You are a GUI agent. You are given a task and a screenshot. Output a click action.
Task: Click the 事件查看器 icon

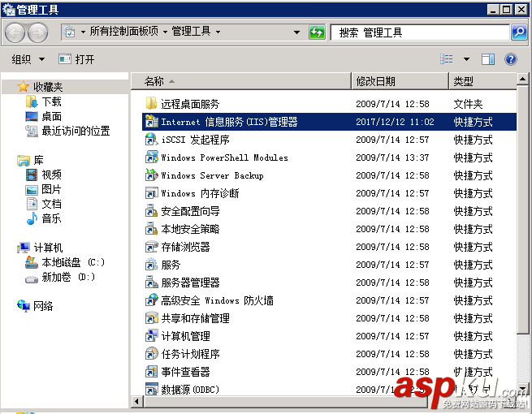coord(151,372)
